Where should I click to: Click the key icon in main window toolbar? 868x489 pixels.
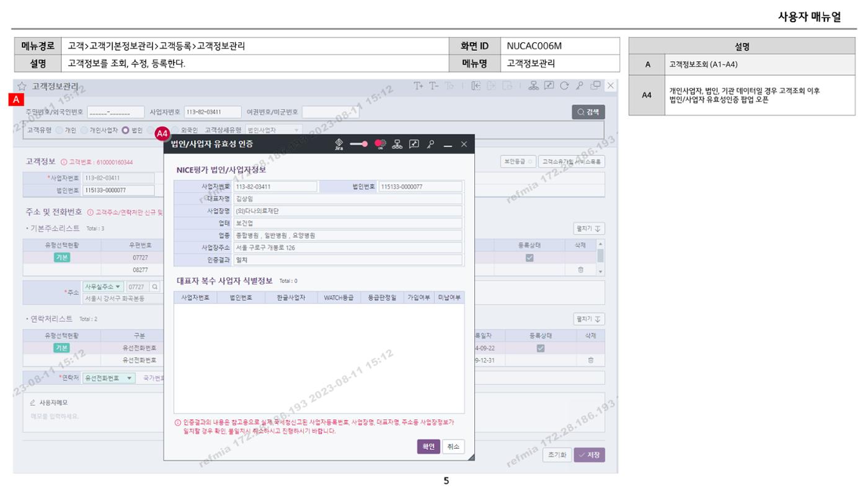point(580,86)
